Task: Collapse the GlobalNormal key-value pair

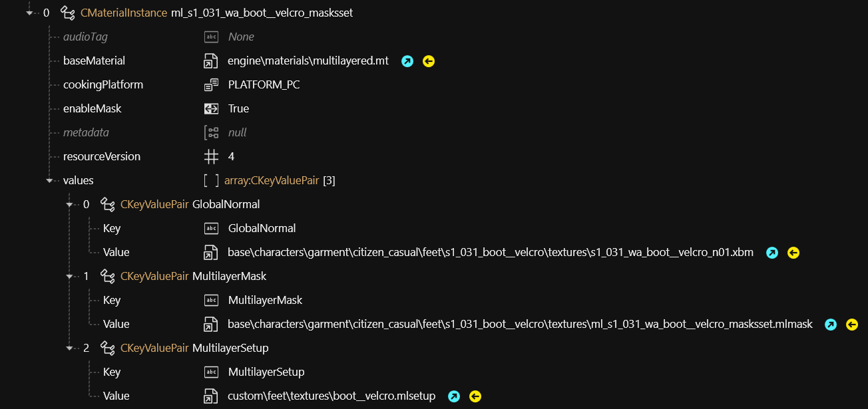Action: tap(69, 204)
